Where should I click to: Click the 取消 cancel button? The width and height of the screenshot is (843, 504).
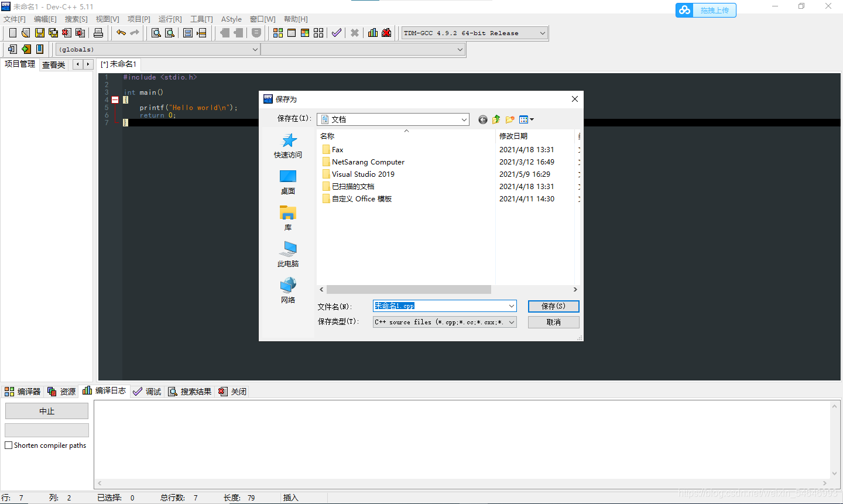(x=553, y=322)
